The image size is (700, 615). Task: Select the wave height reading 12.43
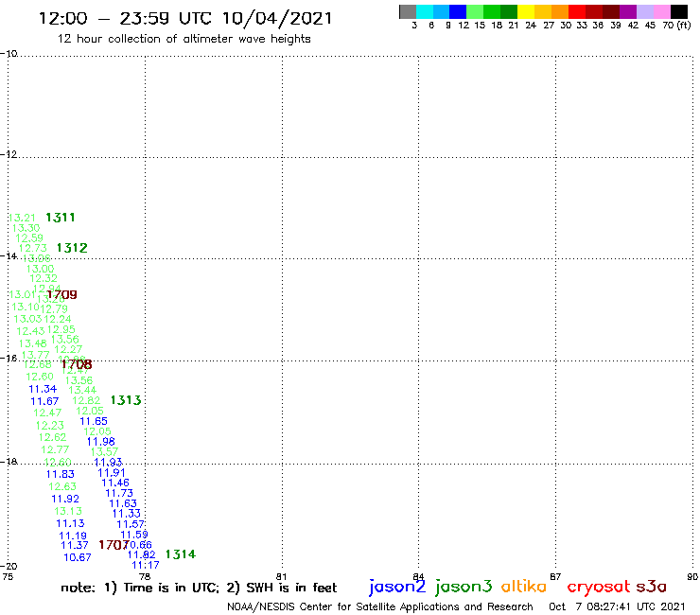click(x=30, y=331)
